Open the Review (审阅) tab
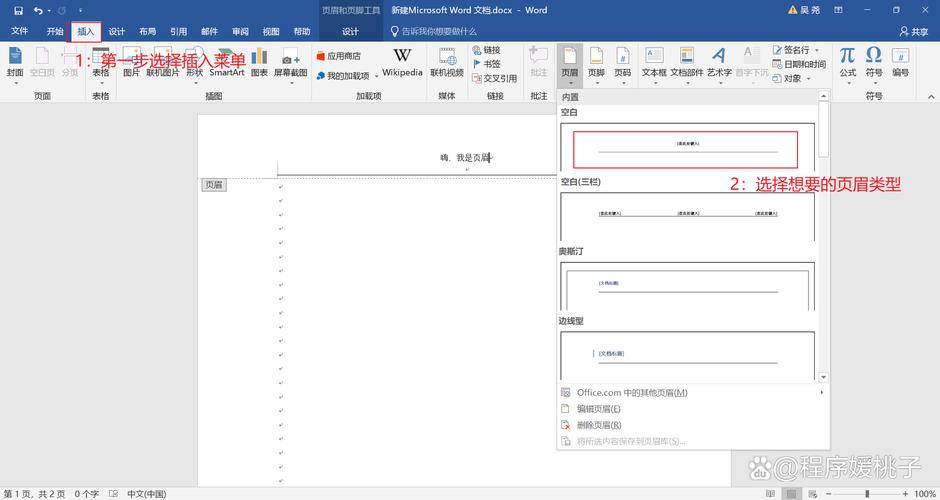Screen dimensions: 940x500 tap(240, 31)
